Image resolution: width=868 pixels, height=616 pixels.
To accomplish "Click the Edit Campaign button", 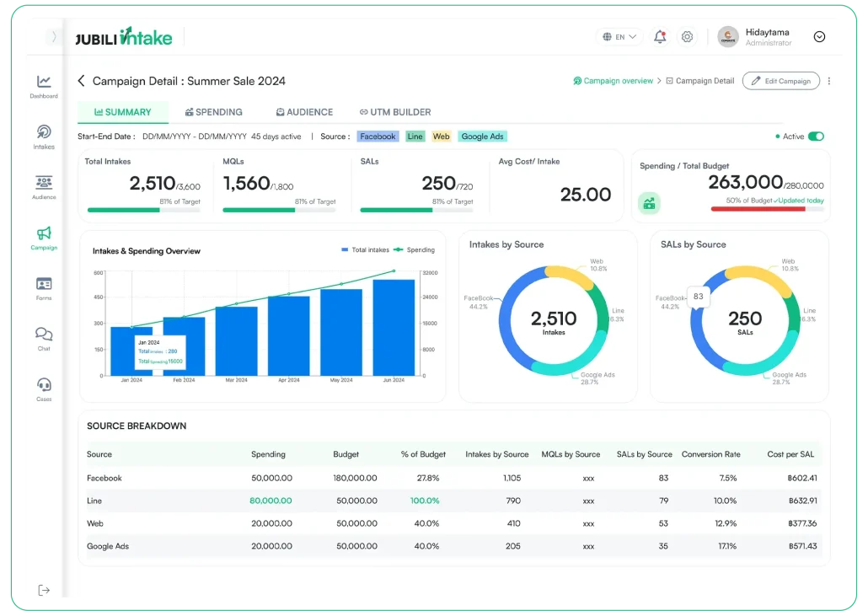I will pos(780,81).
